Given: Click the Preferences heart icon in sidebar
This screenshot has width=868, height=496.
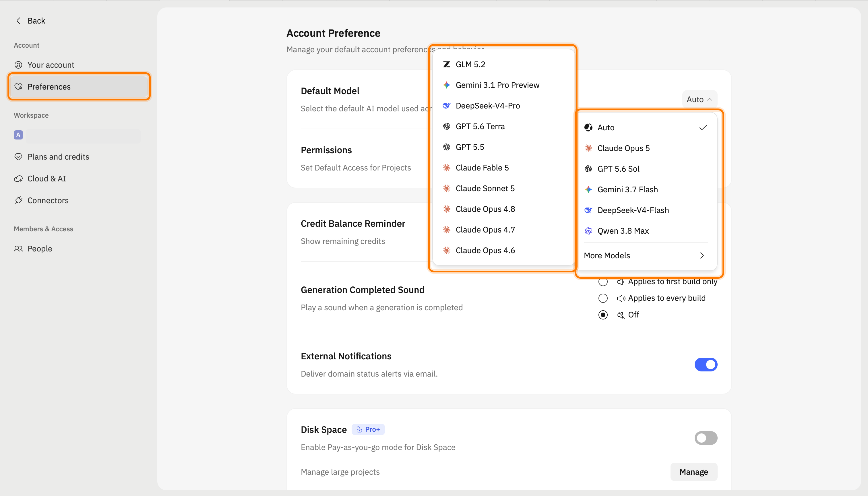Looking at the screenshot, I should point(18,86).
